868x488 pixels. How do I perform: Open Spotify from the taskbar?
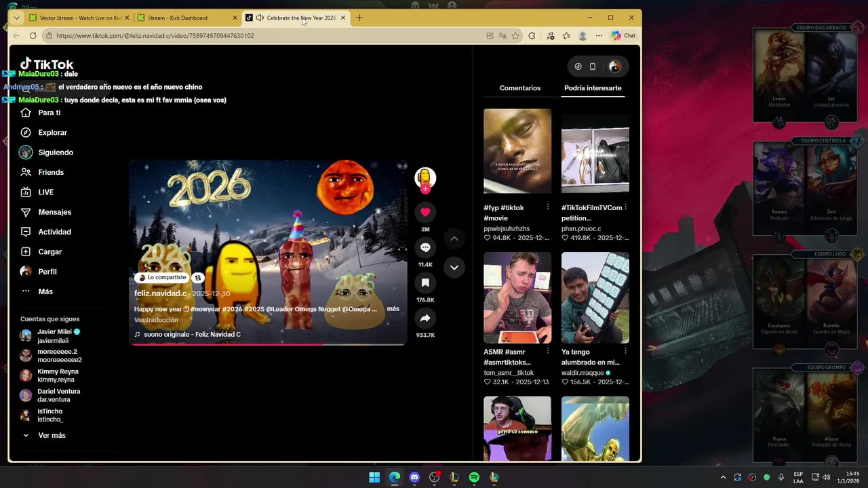(474, 477)
